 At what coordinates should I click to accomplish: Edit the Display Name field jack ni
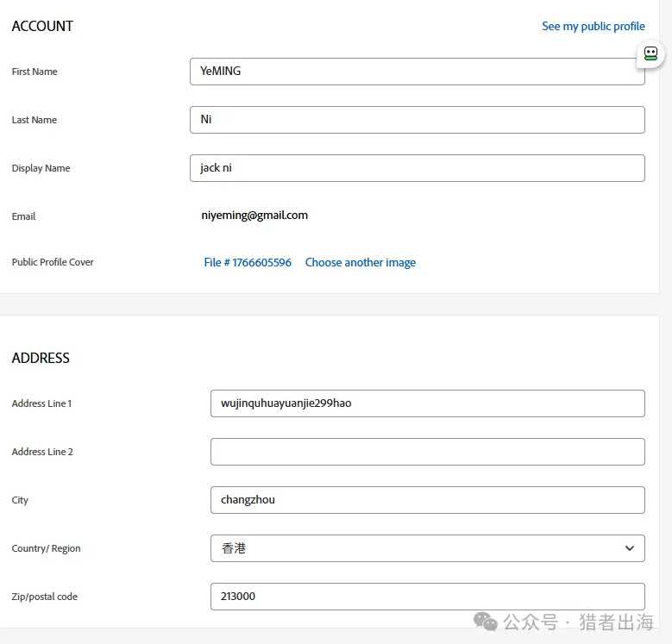(x=417, y=168)
